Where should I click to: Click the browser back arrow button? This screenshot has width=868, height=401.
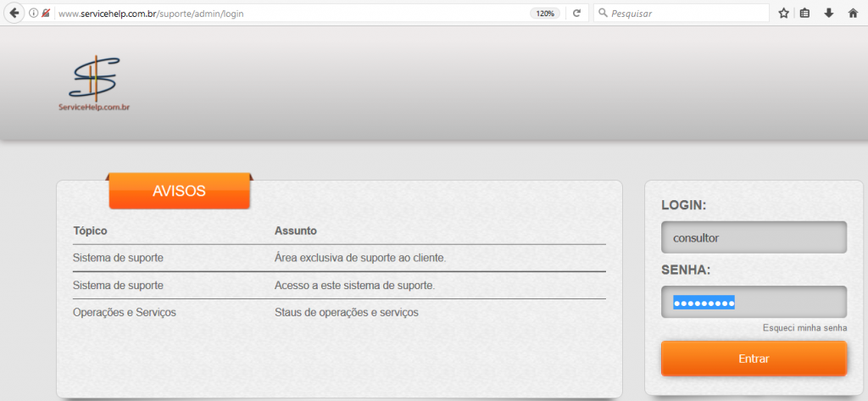click(x=14, y=14)
